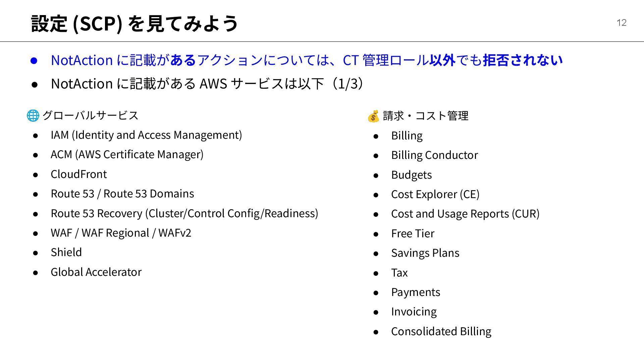This screenshot has width=644, height=362.
Task: Click Cost and Usage Reports (CUR)
Action: (465, 214)
